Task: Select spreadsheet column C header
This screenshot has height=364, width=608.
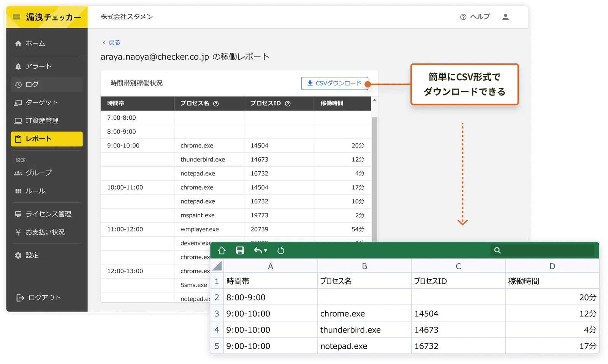Action: tap(458, 266)
